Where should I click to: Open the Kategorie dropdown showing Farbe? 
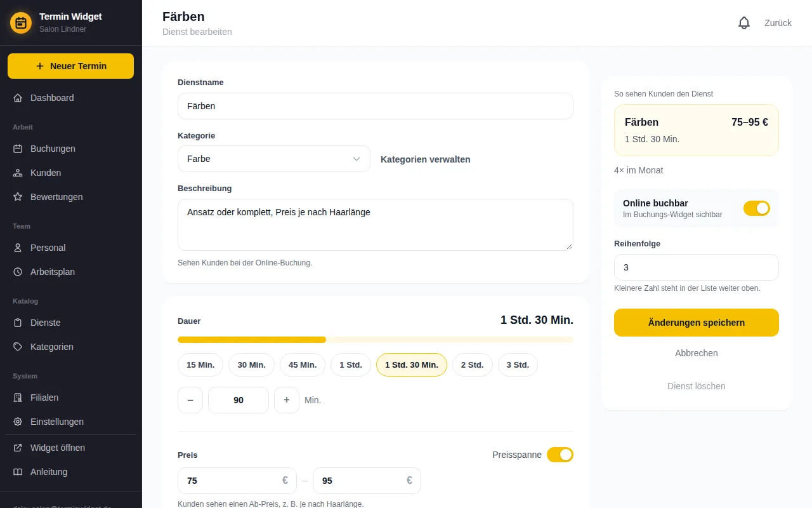click(x=274, y=159)
